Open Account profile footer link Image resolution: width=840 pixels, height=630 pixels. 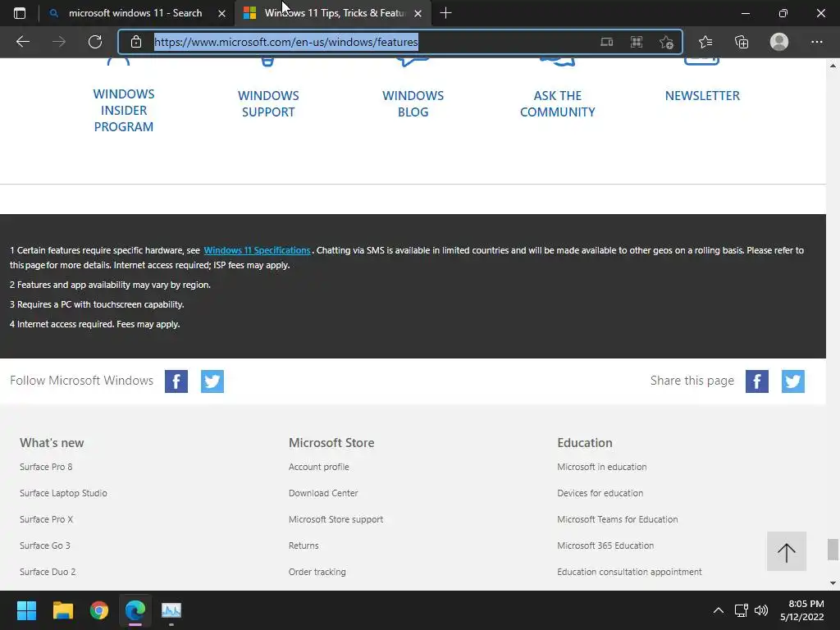pos(319,467)
